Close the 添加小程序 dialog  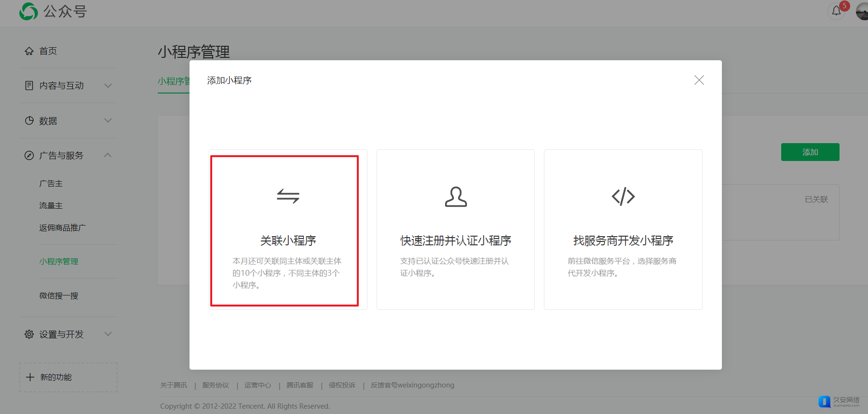click(x=699, y=80)
